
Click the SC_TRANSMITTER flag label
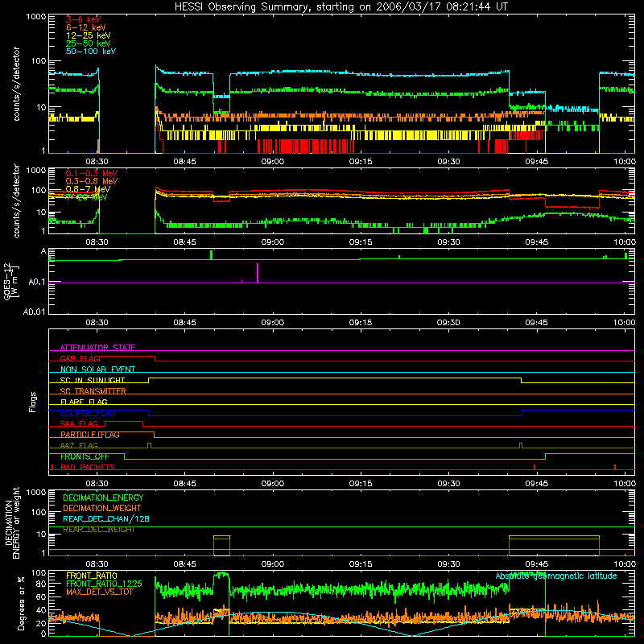93,391
